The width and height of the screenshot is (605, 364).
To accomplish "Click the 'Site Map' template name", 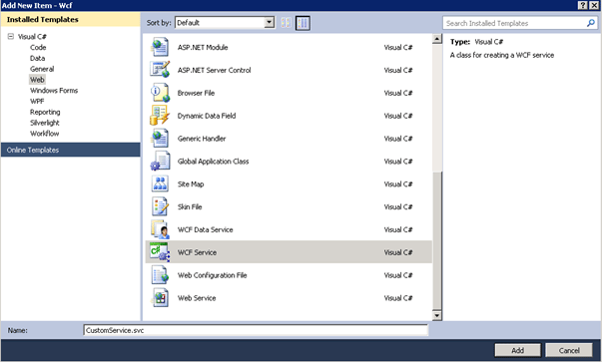I will point(191,184).
